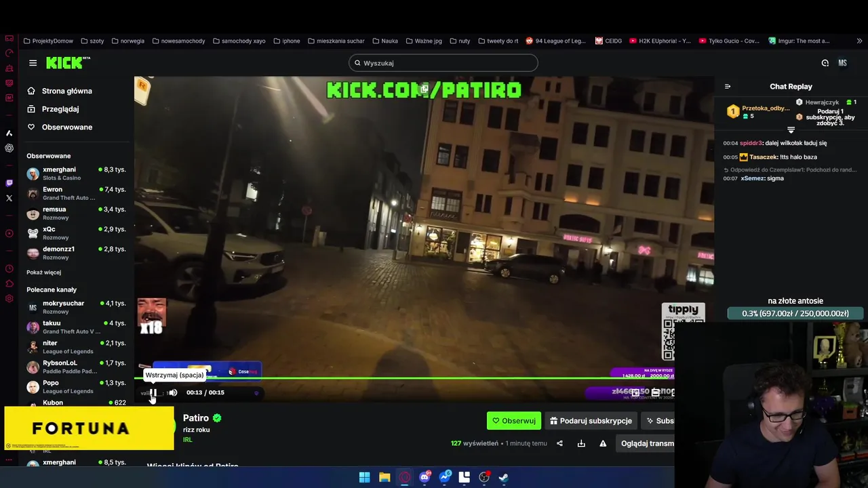Click the Podaruj subskrypcje gift button
868x488 pixels.
click(x=591, y=421)
